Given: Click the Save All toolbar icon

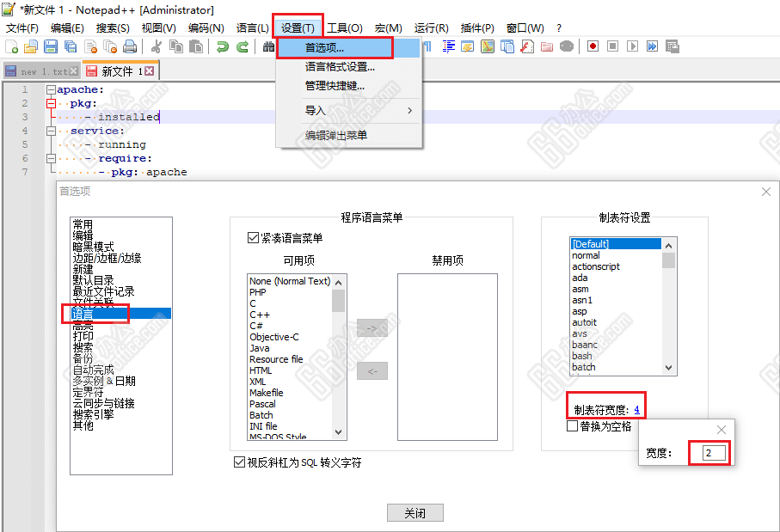Looking at the screenshot, I should coord(71,46).
